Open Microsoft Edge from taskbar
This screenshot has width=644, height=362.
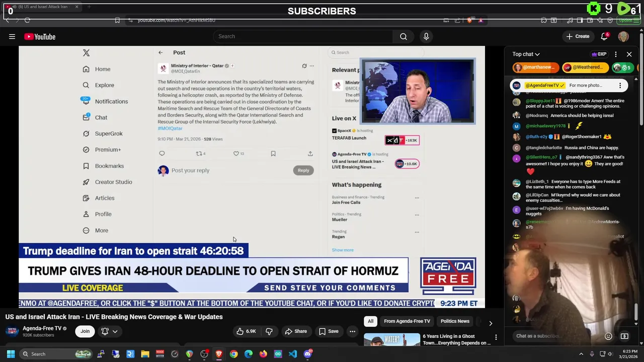pyautogui.click(x=249, y=354)
